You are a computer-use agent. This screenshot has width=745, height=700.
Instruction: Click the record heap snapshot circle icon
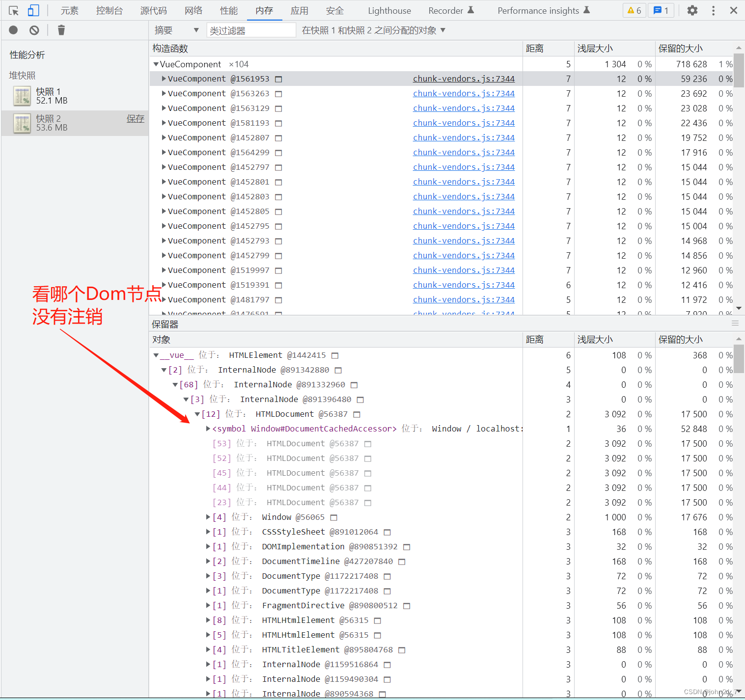pos(13,30)
